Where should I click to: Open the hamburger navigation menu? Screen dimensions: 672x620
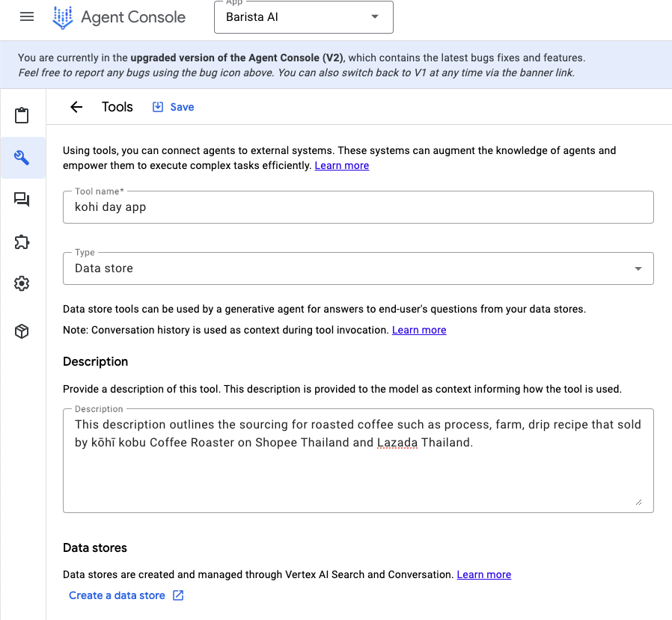tap(27, 16)
